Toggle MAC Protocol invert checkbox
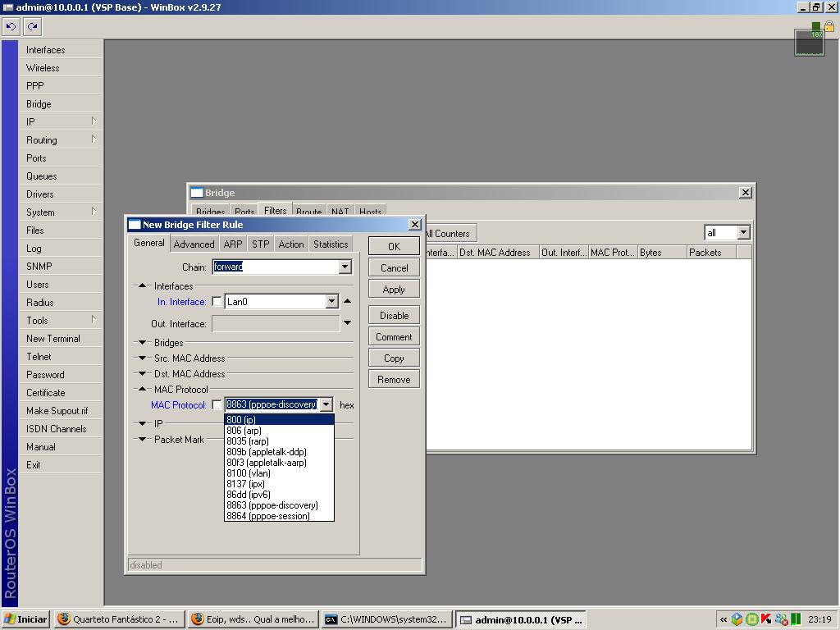Viewport: 840px width, 630px height. [217, 404]
